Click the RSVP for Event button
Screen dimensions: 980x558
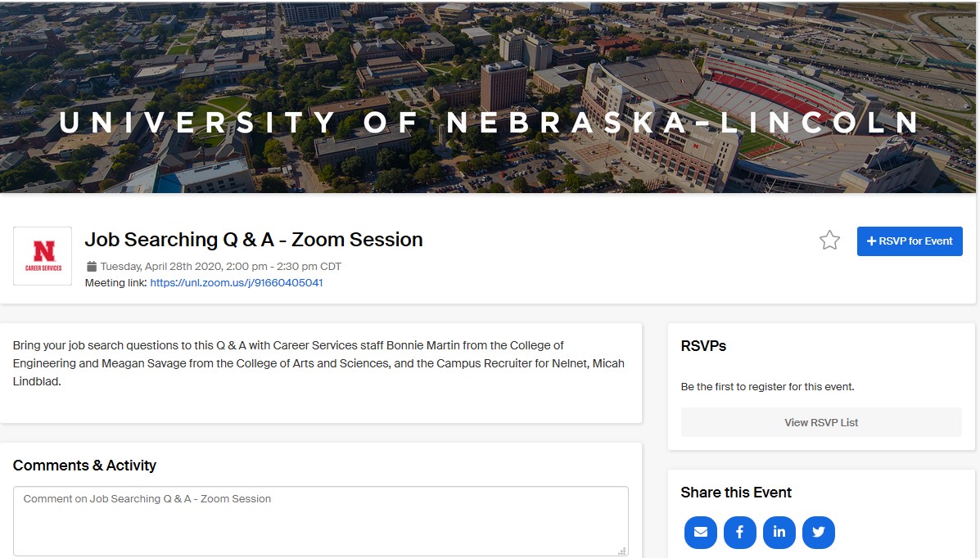pyautogui.click(x=910, y=241)
